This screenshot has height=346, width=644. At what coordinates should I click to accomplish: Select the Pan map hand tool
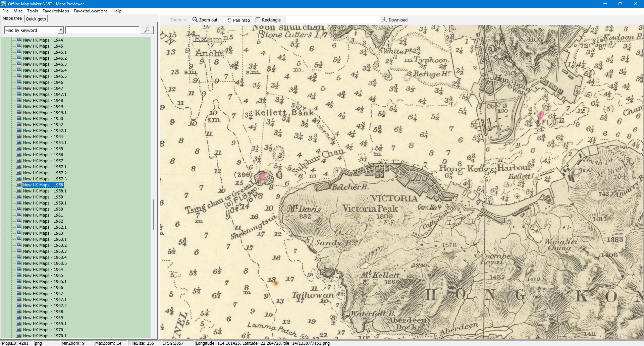(229, 20)
